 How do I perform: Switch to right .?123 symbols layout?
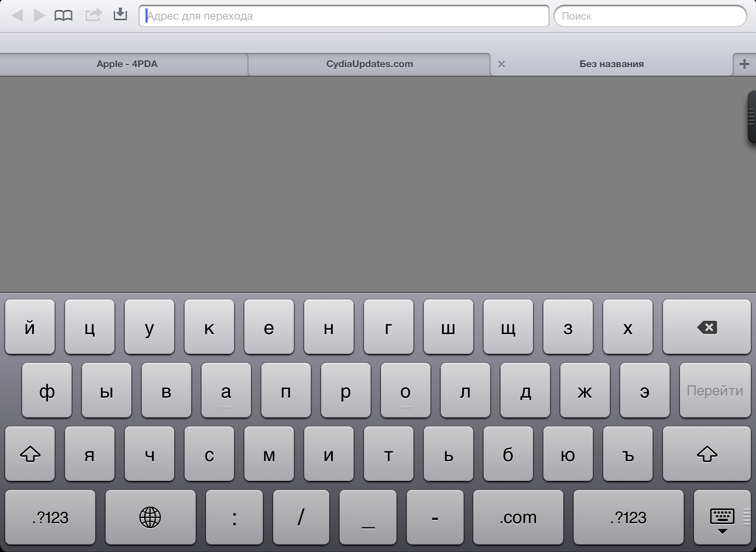[628, 517]
